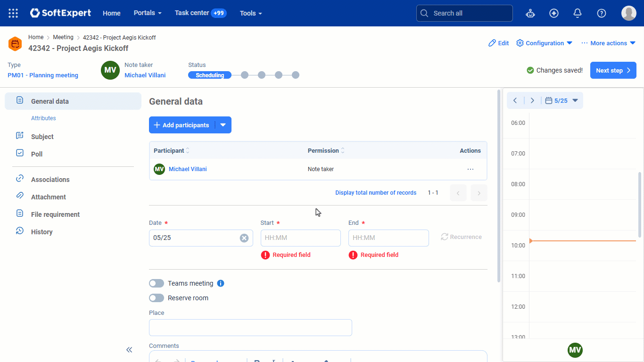Open the Tools dropdown menu
644x362 pixels.
[x=251, y=13]
